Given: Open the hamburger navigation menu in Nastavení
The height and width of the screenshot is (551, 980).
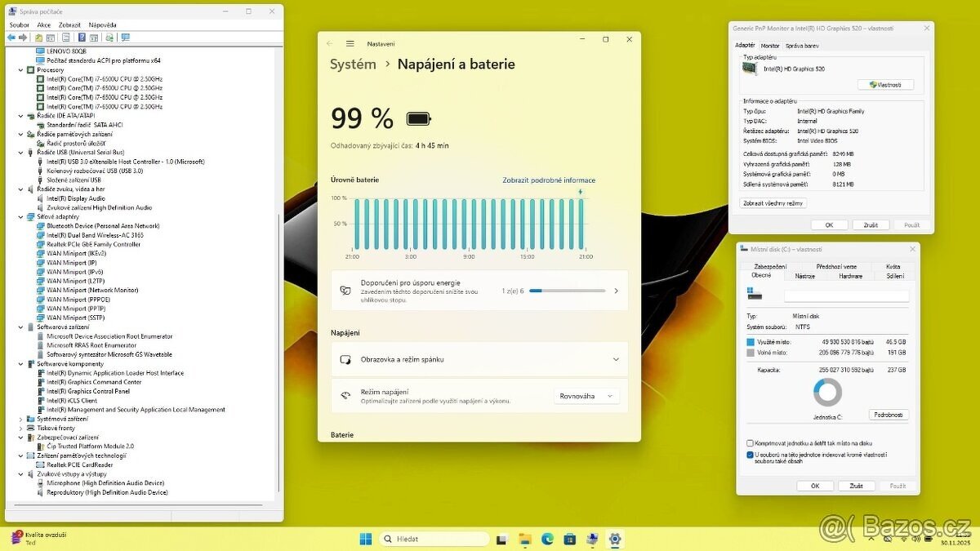Looking at the screenshot, I should click(x=350, y=43).
